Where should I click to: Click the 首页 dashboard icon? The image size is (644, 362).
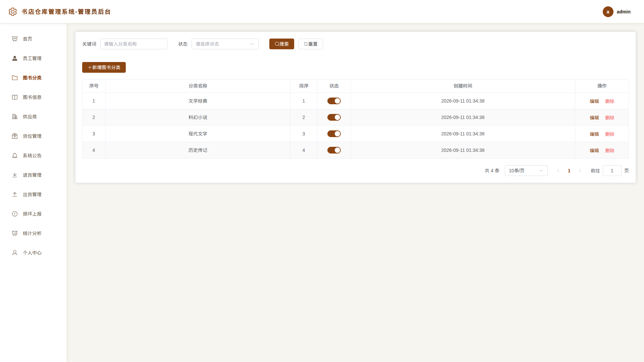click(15, 39)
